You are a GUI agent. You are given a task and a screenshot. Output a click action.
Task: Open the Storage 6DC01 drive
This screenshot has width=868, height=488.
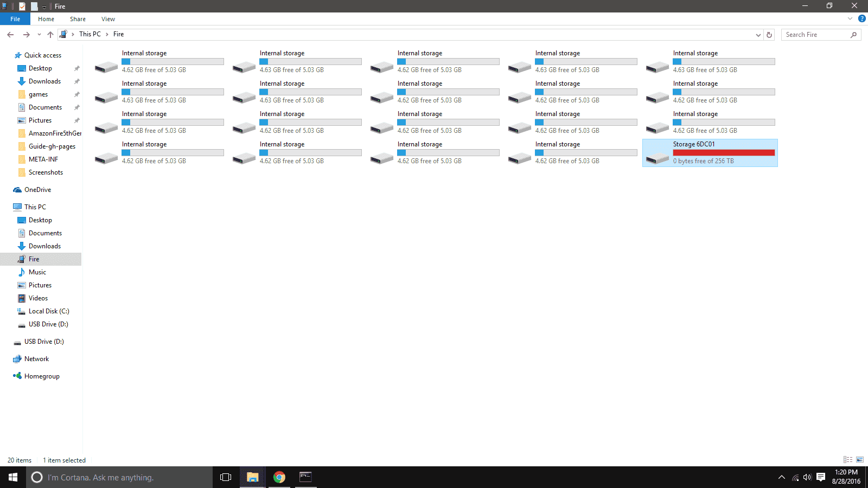pyautogui.click(x=710, y=153)
